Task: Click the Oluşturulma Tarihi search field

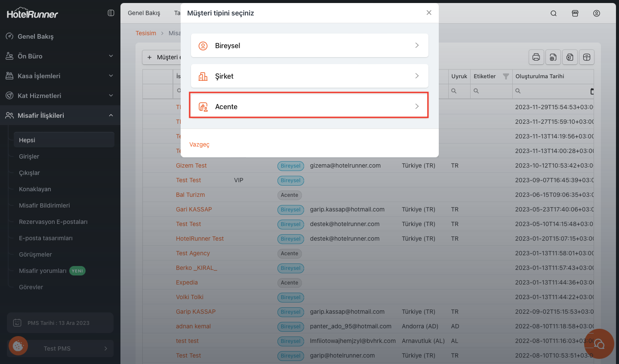Action: 553,91
